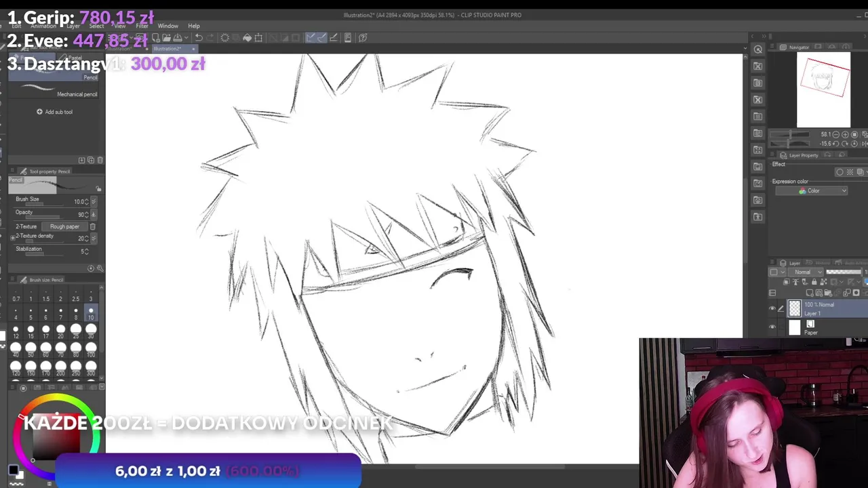This screenshot has height=488, width=868.
Task: Click the Redo arrow in the command bar
Action: pos(210,38)
